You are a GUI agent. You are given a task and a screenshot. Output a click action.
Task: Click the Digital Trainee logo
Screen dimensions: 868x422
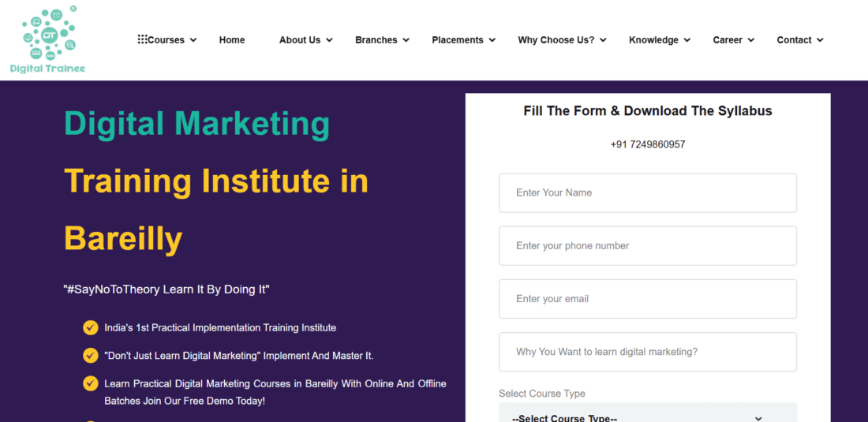tap(48, 39)
